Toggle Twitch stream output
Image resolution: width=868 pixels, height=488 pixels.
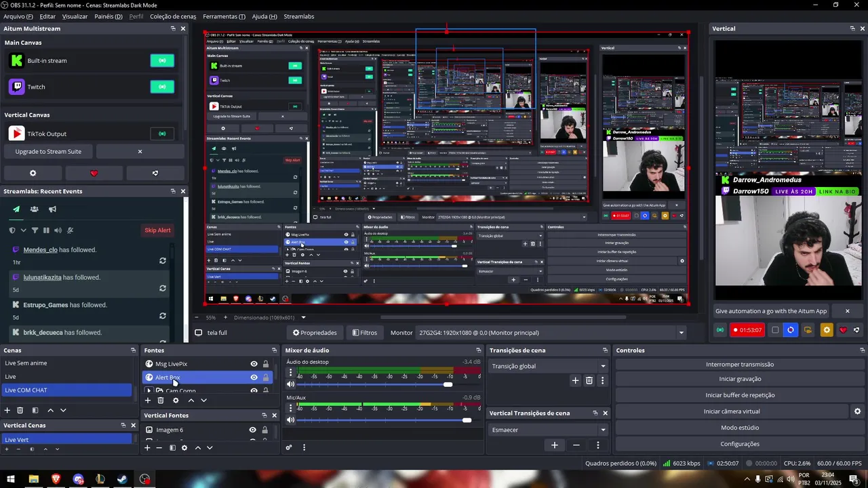pos(162,87)
